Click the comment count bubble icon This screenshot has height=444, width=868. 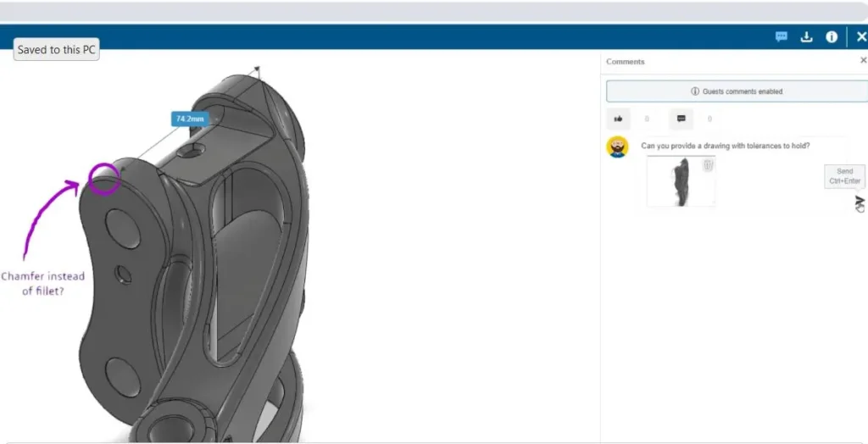click(682, 119)
